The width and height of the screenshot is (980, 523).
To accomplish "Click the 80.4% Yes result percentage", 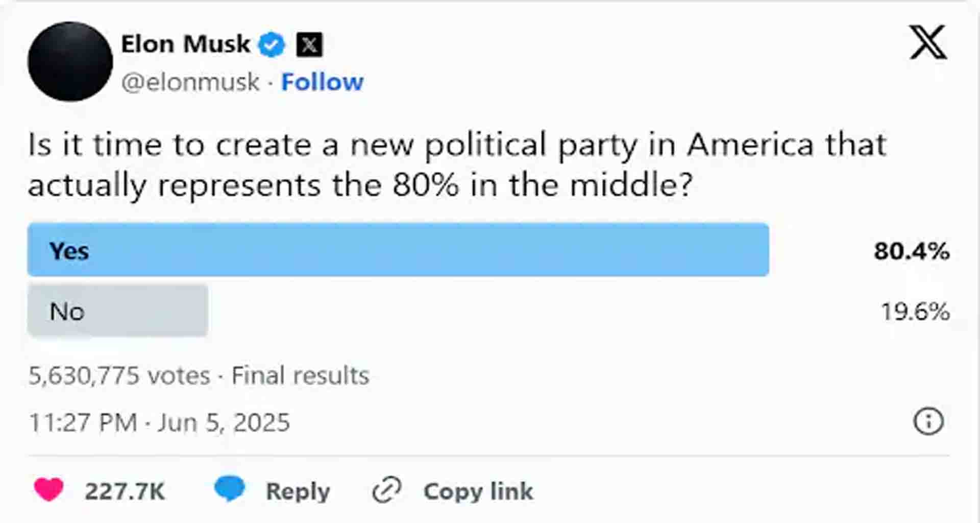I will coord(911,251).
